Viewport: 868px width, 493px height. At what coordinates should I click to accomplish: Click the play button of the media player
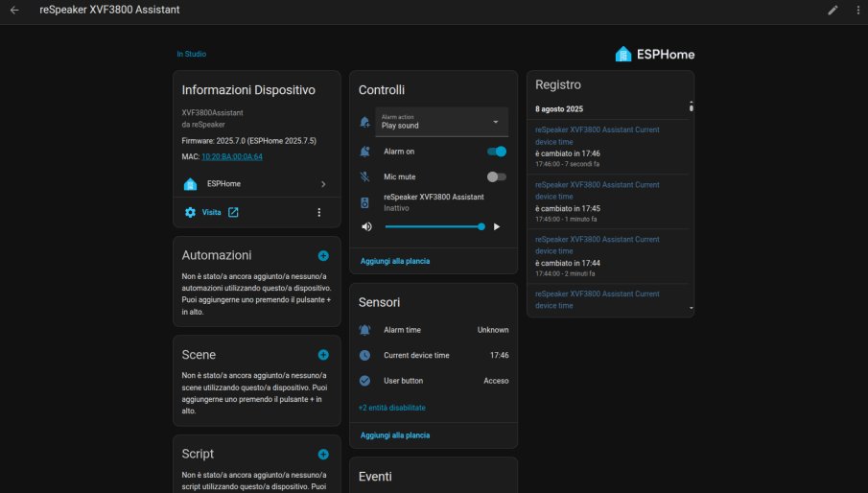(x=497, y=227)
